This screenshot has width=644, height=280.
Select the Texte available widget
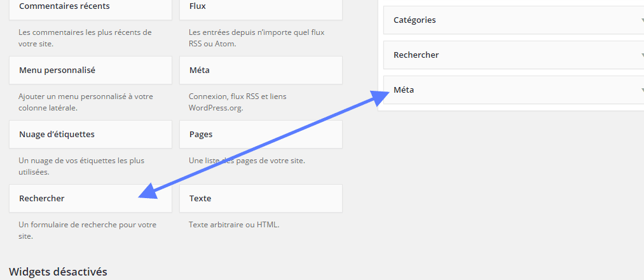[261, 199]
